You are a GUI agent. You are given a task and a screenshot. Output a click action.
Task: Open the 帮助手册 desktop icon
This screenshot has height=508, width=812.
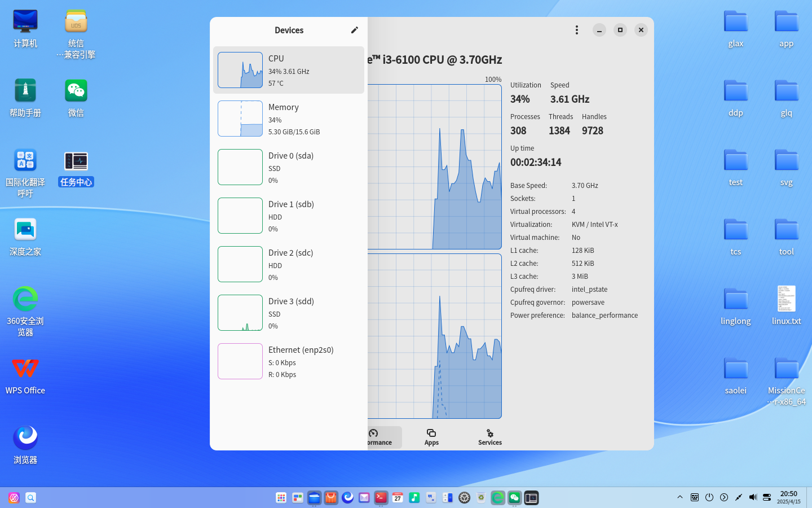pos(25,98)
